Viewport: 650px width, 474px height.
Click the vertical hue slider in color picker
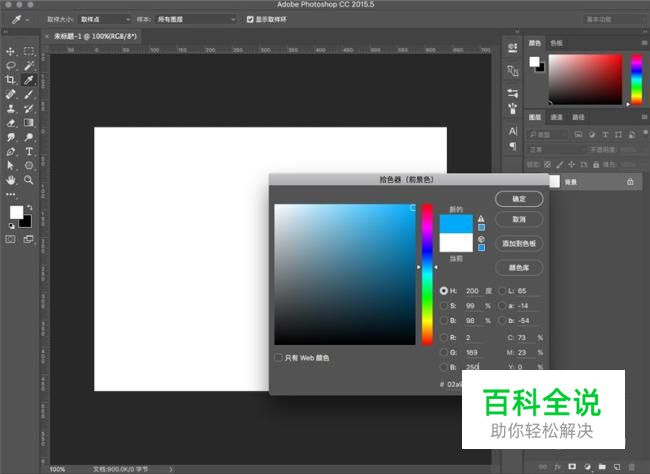point(427,273)
